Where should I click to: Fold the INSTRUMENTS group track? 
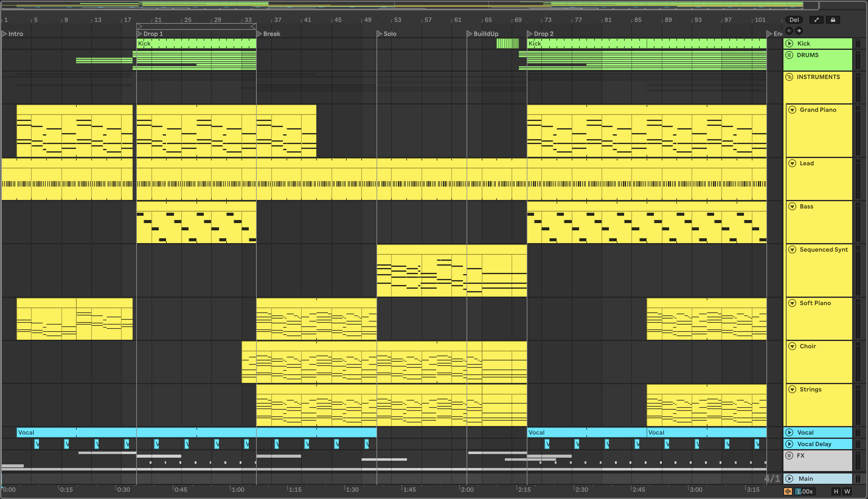(789, 77)
